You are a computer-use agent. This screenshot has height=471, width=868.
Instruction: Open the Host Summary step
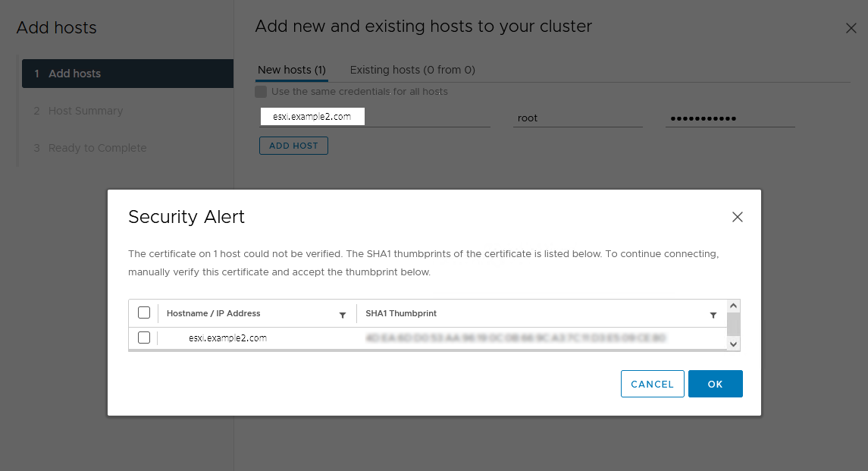85,111
